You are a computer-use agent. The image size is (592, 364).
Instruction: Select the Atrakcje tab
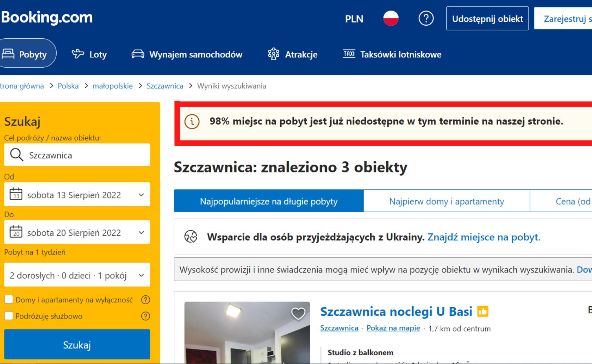(293, 54)
